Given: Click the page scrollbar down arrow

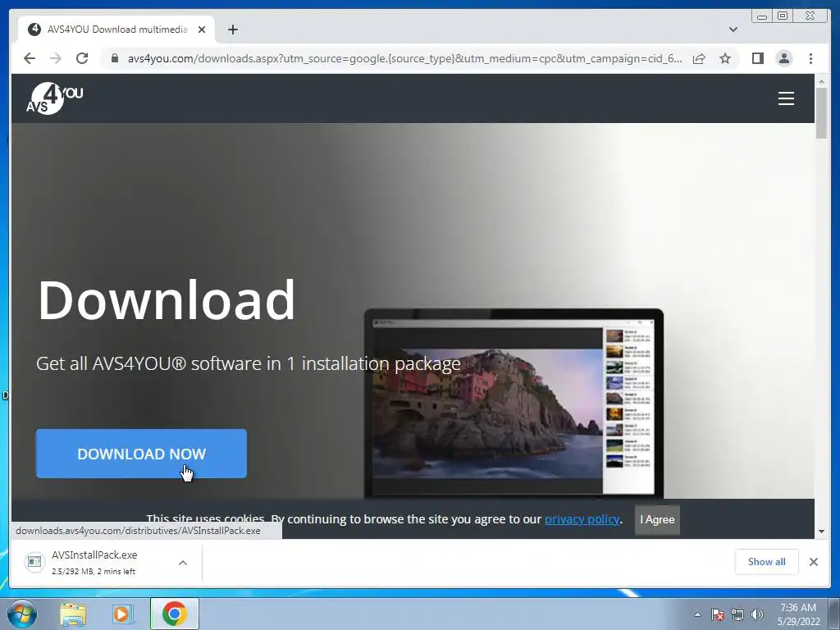Looking at the screenshot, I should 821,532.
